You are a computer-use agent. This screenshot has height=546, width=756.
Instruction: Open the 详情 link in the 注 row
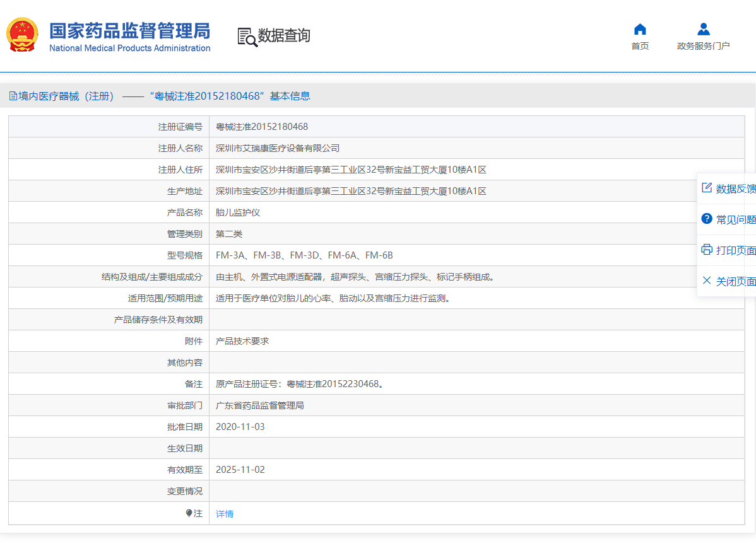(225, 514)
